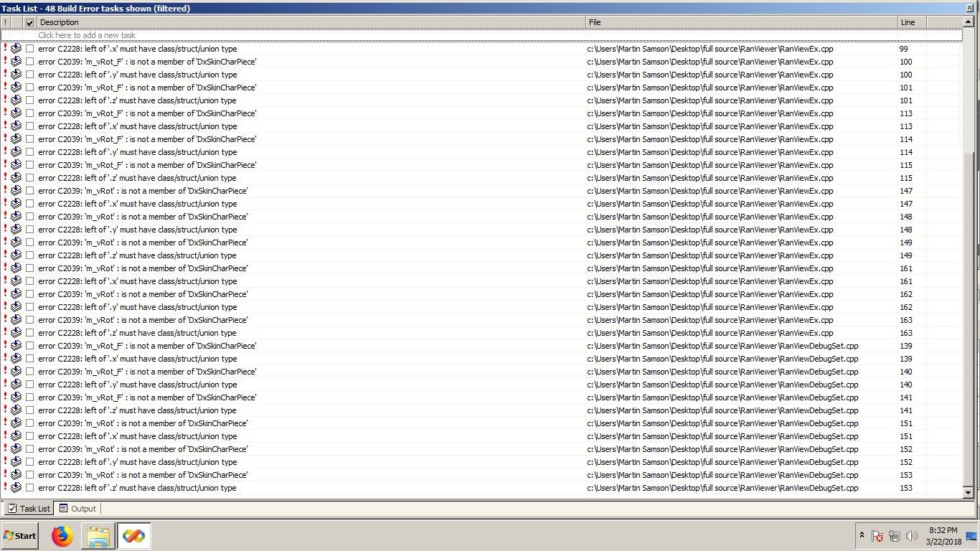Viewport: 980px width, 551px height.
Task: Open the Start menu
Action: click(20, 535)
